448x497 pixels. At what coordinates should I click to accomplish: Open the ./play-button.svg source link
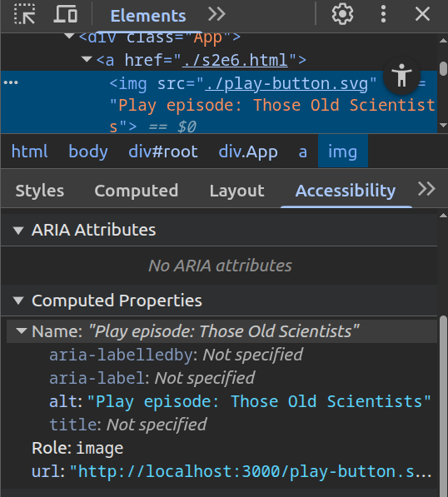pyautogui.click(x=286, y=84)
